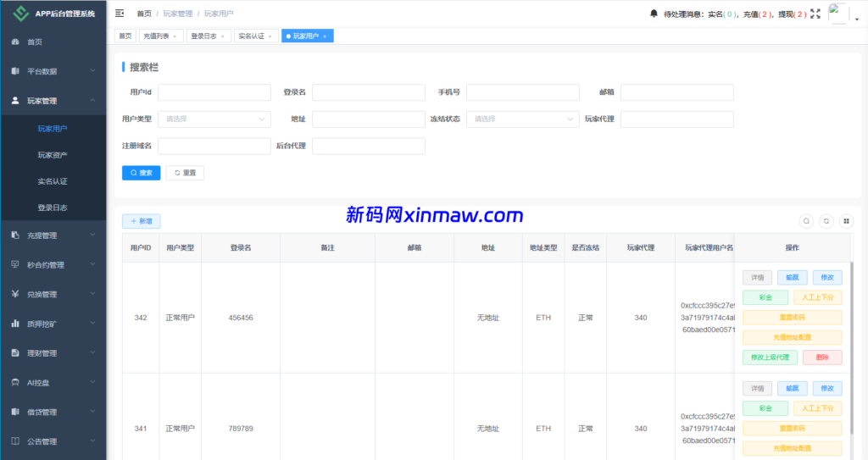868x460 pixels.
Task: Click the 借贷管理 sidebar icon
Action: 15,412
